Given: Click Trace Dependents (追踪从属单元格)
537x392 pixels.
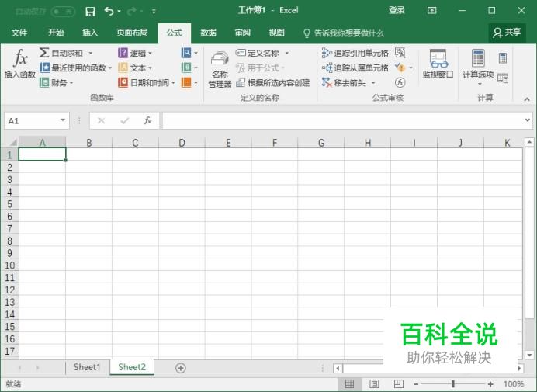Looking at the screenshot, I should pos(355,68).
